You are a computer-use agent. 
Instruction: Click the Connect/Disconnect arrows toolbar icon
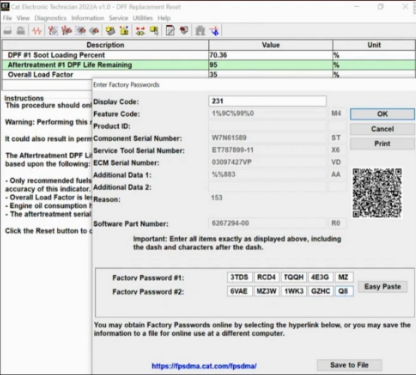[x=140, y=31]
